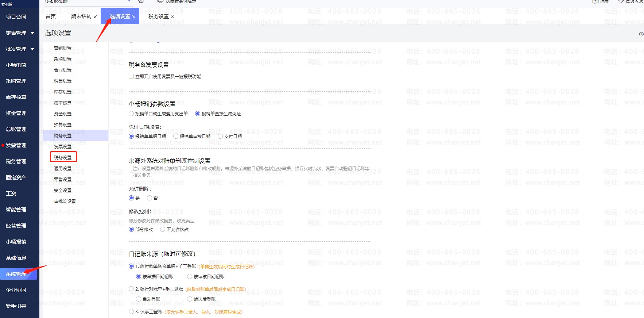Go to 固定资产 module
Image resolution: width=644 pixels, height=318 pixels.
[16, 177]
